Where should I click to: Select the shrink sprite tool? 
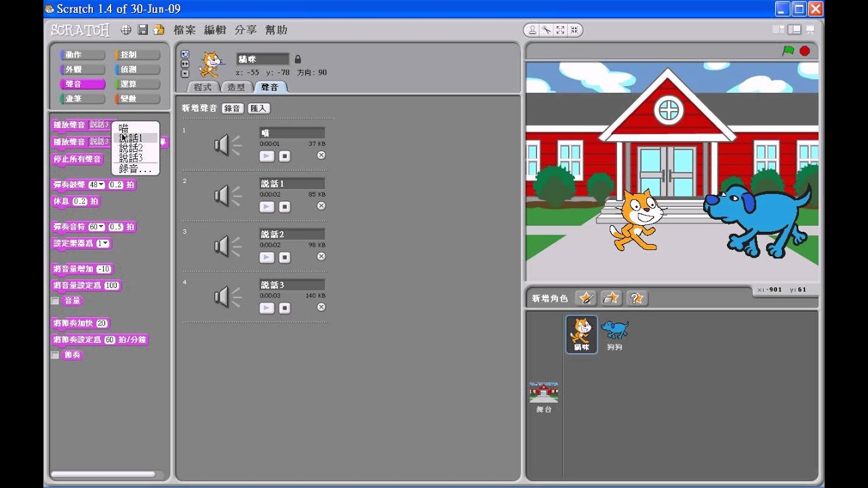click(574, 30)
